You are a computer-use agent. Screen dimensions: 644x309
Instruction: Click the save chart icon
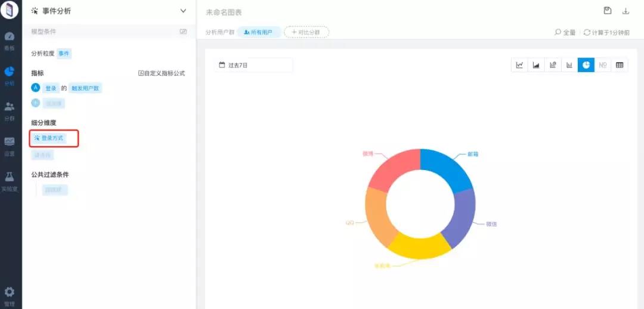[608, 11]
